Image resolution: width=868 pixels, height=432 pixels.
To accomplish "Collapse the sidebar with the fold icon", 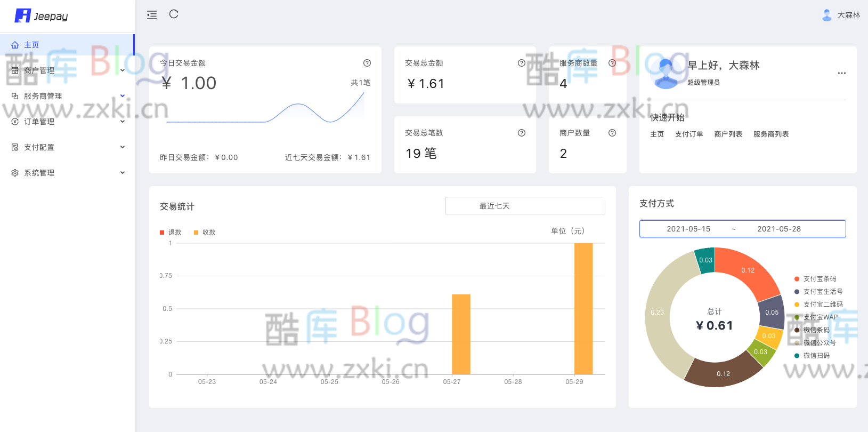I will [x=152, y=15].
